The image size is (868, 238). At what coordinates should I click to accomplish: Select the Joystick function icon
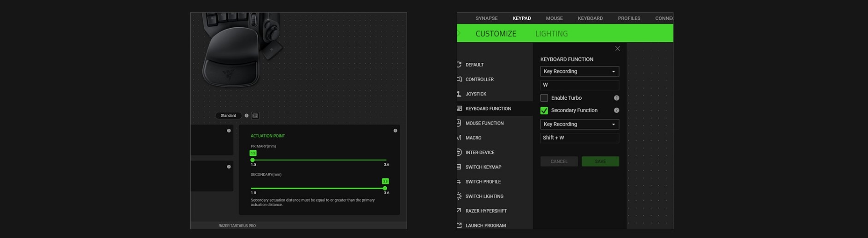pyautogui.click(x=459, y=94)
